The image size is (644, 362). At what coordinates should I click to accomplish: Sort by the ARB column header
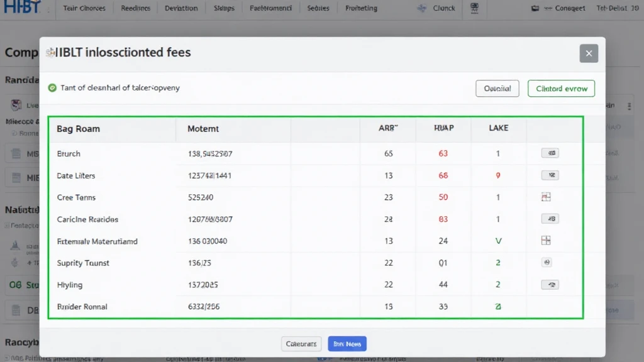[x=388, y=128]
